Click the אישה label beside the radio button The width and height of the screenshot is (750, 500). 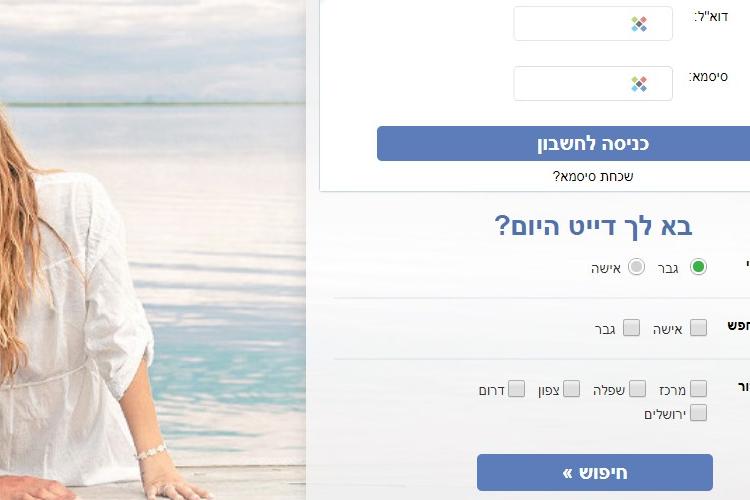[606, 268]
